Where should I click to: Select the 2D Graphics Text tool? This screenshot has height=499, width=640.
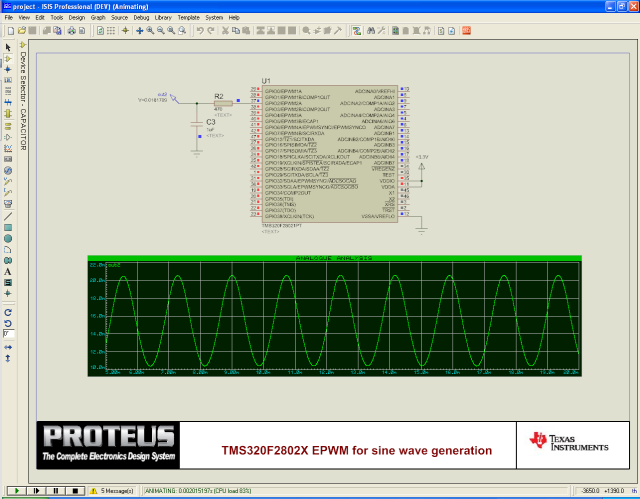click(x=8, y=271)
